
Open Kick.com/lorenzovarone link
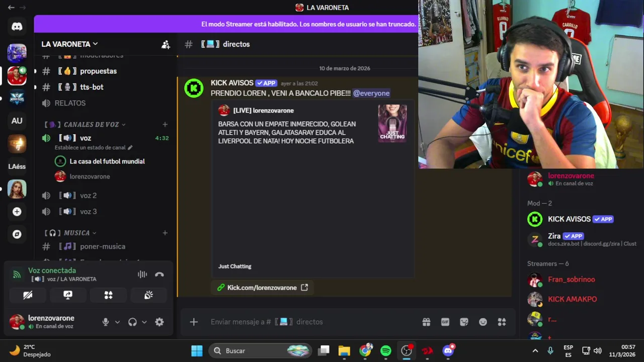[x=262, y=288]
